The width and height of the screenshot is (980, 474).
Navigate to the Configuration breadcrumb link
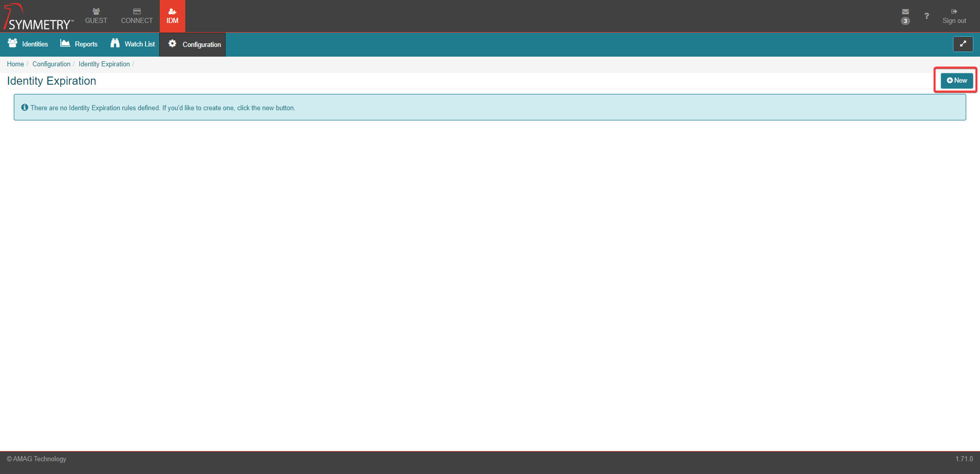(52, 64)
